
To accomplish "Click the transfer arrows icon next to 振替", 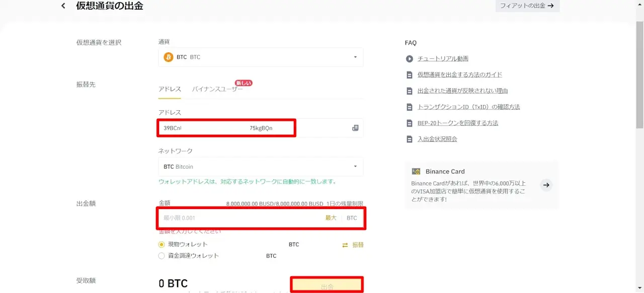I will 345,245.
